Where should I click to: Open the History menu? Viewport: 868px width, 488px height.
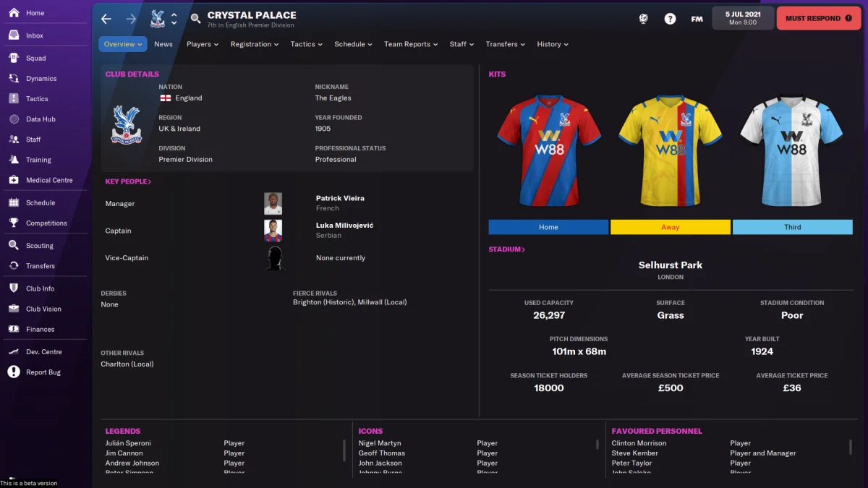[x=553, y=44]
